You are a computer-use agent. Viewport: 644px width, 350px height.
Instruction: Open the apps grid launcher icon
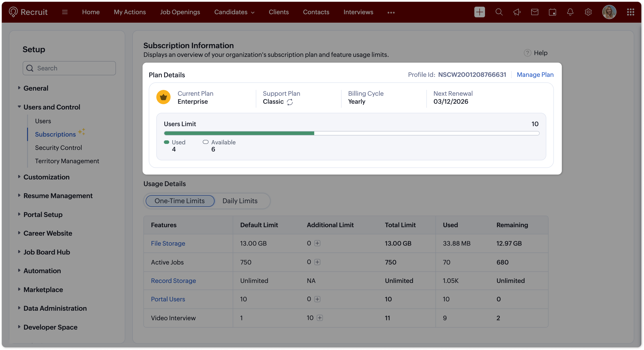(630, 12)
